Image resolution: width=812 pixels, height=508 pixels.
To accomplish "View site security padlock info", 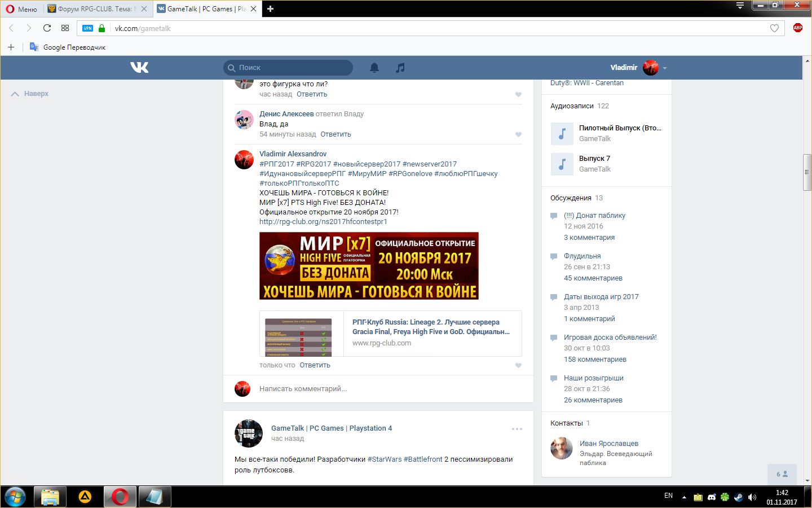I will coord(101,28).
